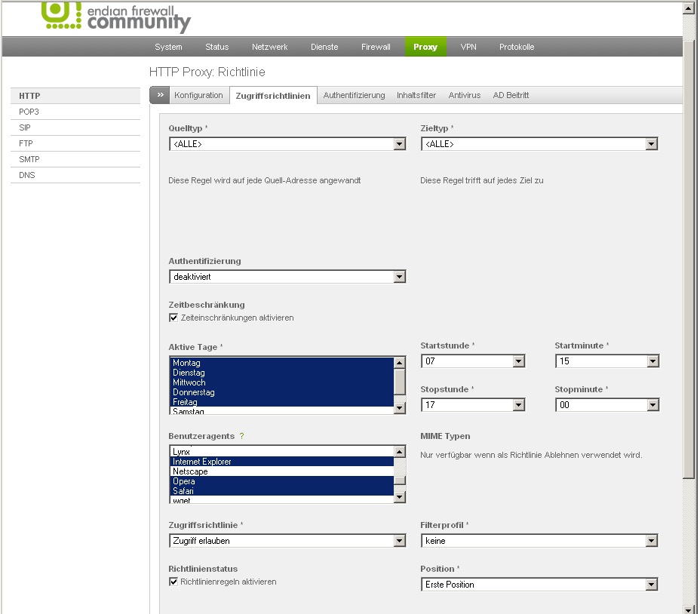This screenshot has width=700, height=614.
Task: Disable Richtlinienregeln aktivieren checkbox
Action: (173, 582)
